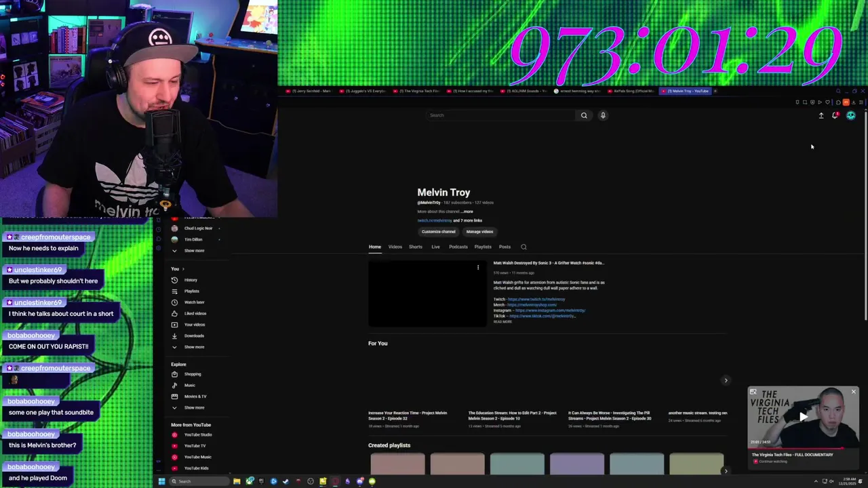Click the YouTube Kids icon
868x488 pixels.
pos(174,468)
